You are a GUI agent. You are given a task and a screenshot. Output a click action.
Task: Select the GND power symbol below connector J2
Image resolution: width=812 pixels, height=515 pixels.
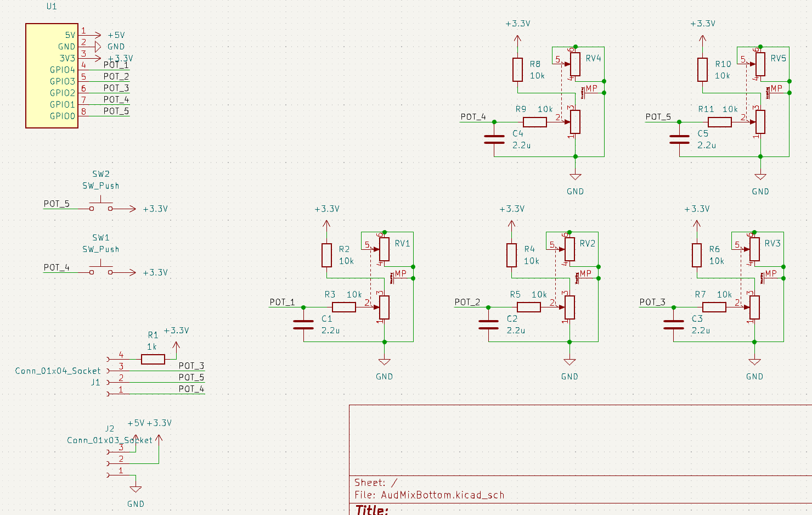[136, 489]
